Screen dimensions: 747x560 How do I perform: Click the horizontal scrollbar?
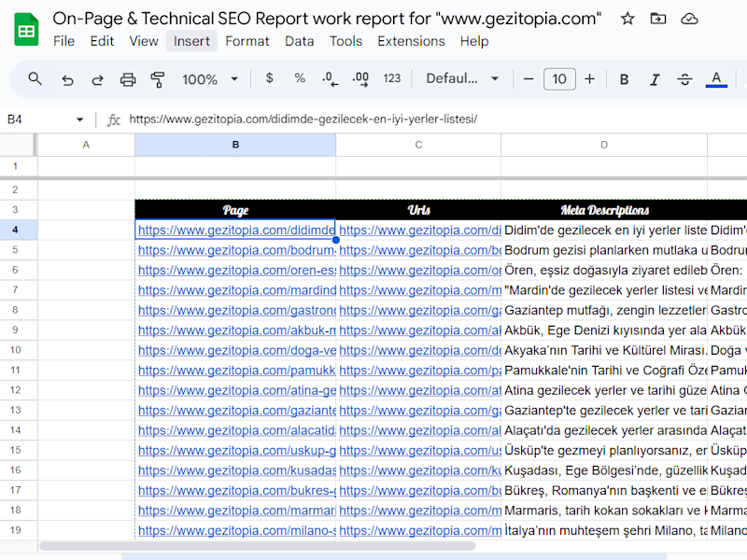258,546
